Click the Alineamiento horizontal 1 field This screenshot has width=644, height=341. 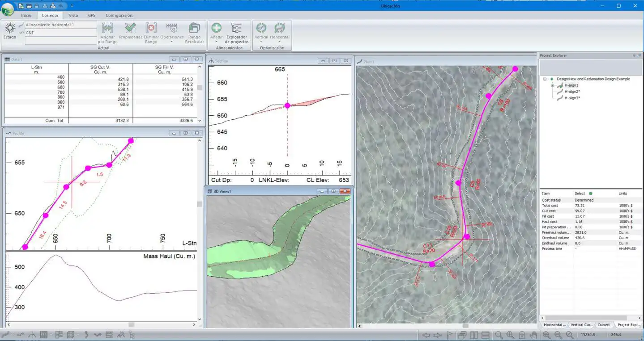coord(60,25)
